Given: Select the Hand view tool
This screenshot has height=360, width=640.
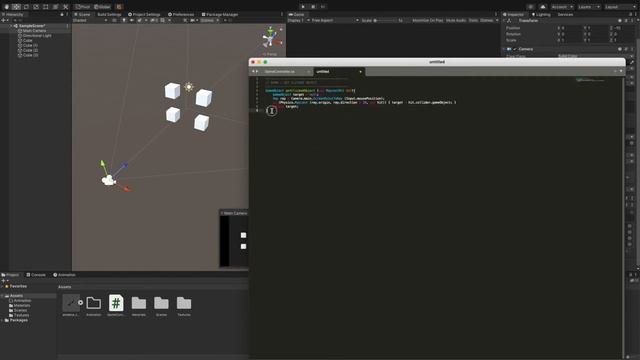Looking at the screenshot, I should pyautogui.click(x=7, y=7).
